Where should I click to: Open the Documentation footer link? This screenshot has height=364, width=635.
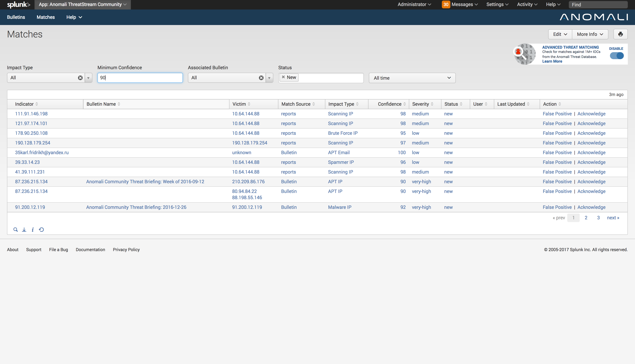pyautogui.click(x=90, y=250)
